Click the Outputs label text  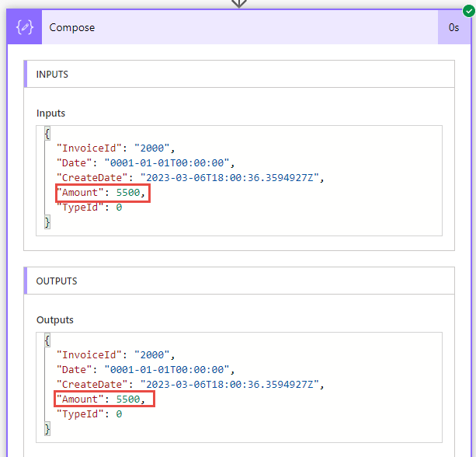click(55, 320)
